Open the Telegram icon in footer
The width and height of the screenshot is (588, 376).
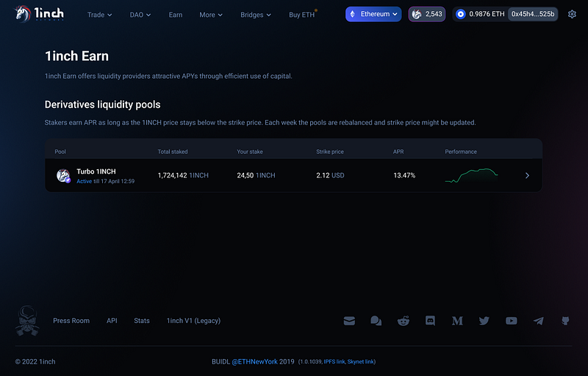539,321
